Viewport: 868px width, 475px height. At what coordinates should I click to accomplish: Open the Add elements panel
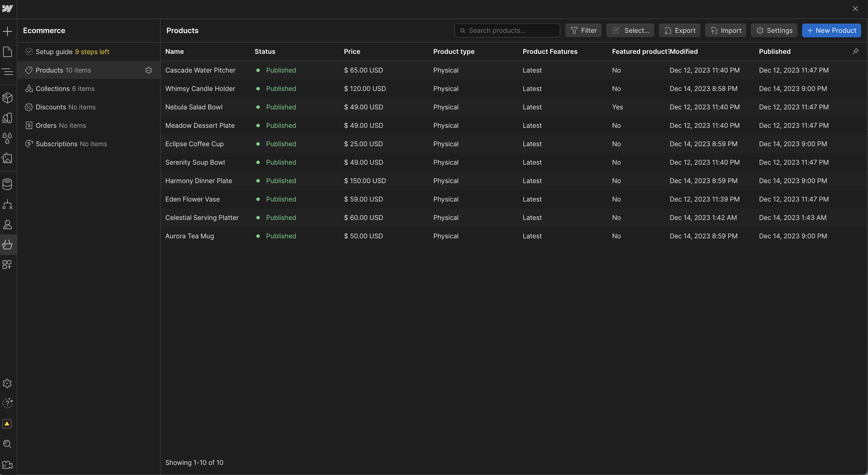[7, 31]
